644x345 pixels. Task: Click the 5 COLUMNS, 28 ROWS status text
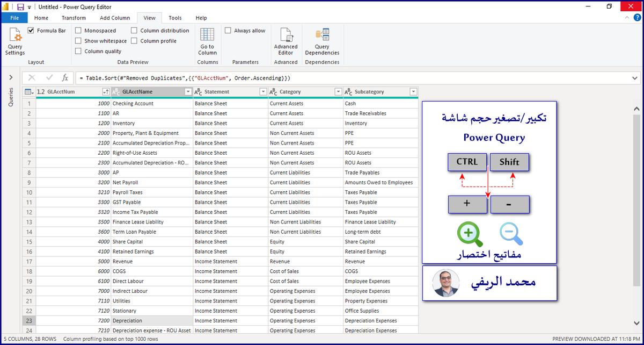(30, 339)
